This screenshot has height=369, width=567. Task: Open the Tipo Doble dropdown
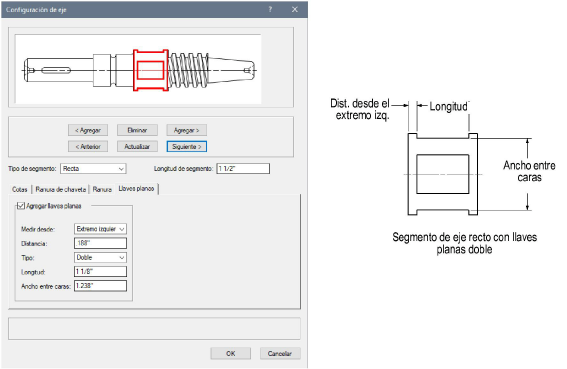point(100,258)
